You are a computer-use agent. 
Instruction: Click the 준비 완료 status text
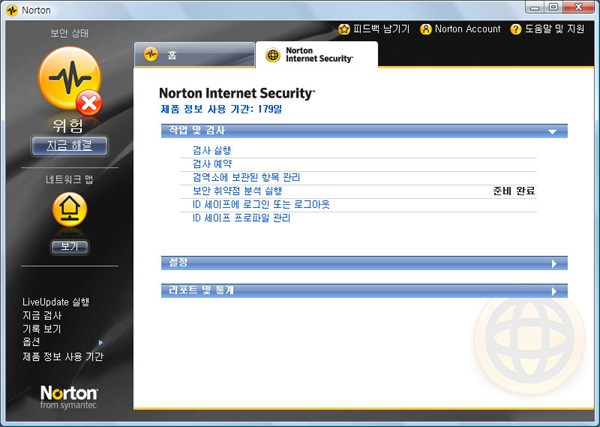(x=514, y=191)
